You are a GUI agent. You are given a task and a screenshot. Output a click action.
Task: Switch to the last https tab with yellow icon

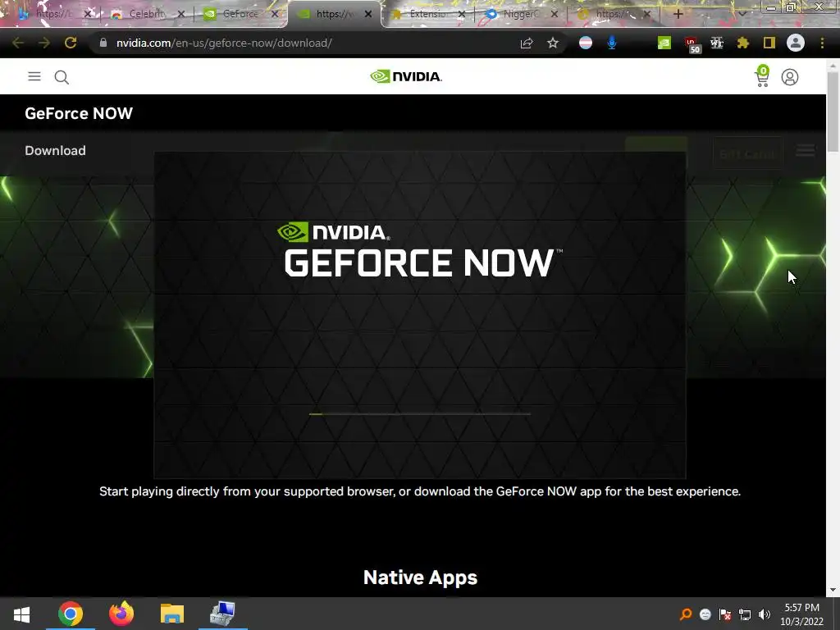tap(615, 14)
